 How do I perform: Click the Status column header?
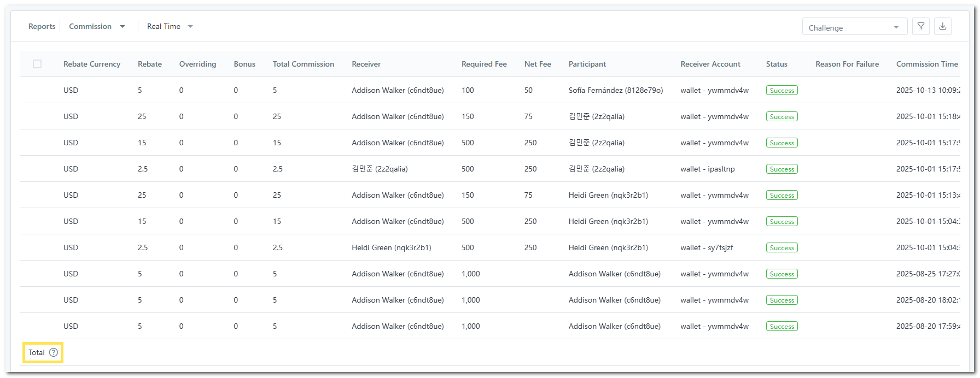click(x=776, y=64)
